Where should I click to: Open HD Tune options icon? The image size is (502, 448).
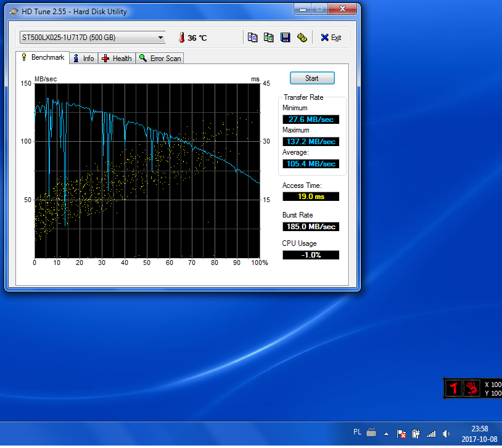[302, 38]
